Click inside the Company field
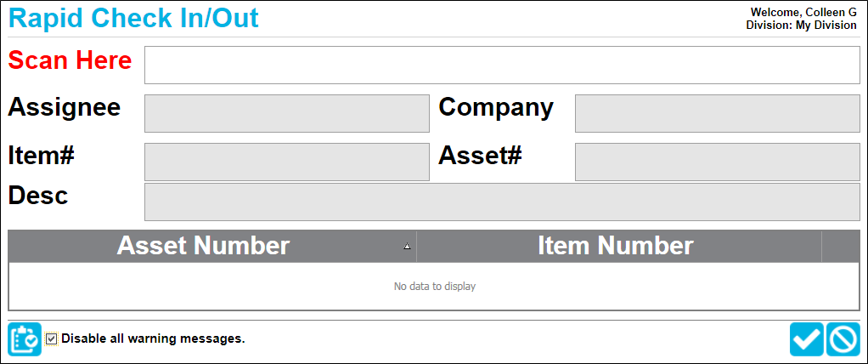Screen dimensions: 868x364 [x=718, y=114]
